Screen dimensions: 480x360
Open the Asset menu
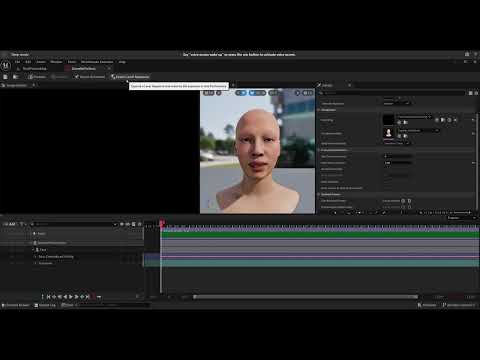[41, 62]
